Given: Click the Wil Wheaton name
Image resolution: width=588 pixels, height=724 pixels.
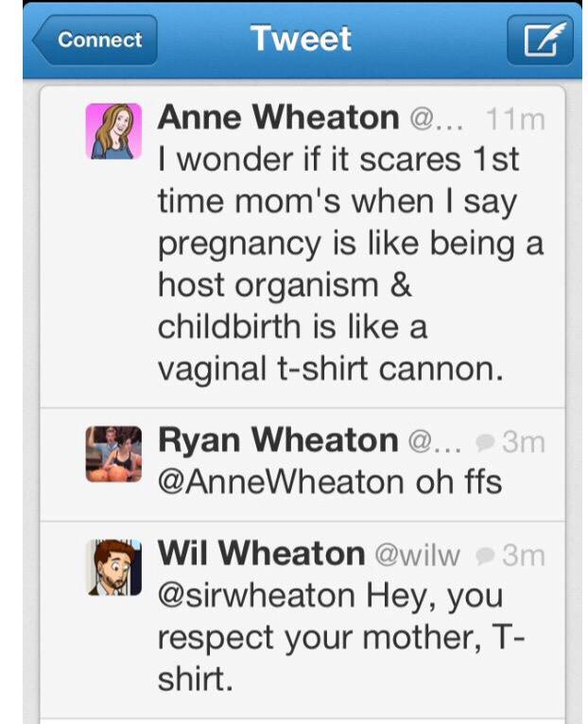Looking at the screenshot, I should [262, 553].
